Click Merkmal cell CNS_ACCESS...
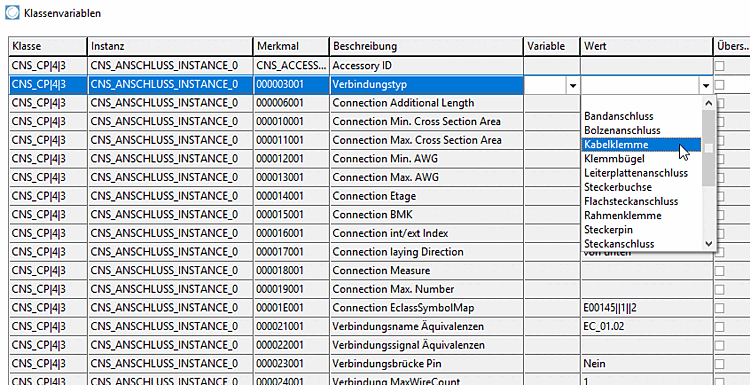Image resolution: width=750 pixels, height=385 pixels. 292,66
